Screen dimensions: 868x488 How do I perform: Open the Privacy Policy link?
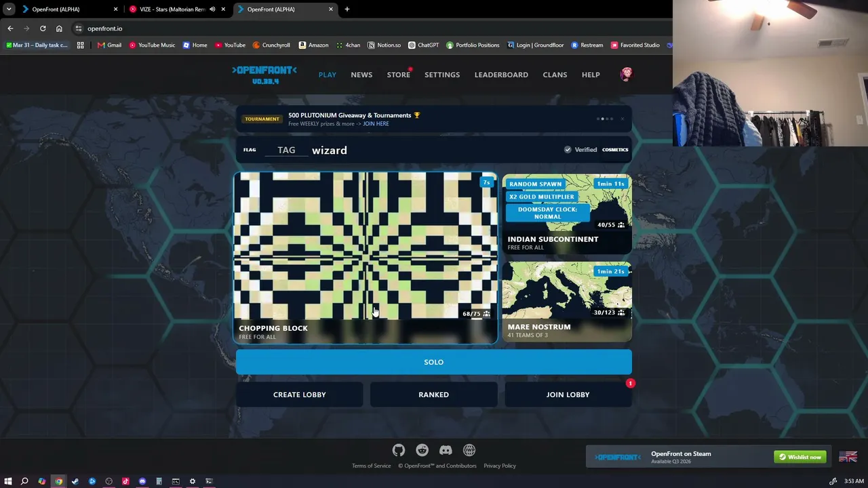click(500, 466)
